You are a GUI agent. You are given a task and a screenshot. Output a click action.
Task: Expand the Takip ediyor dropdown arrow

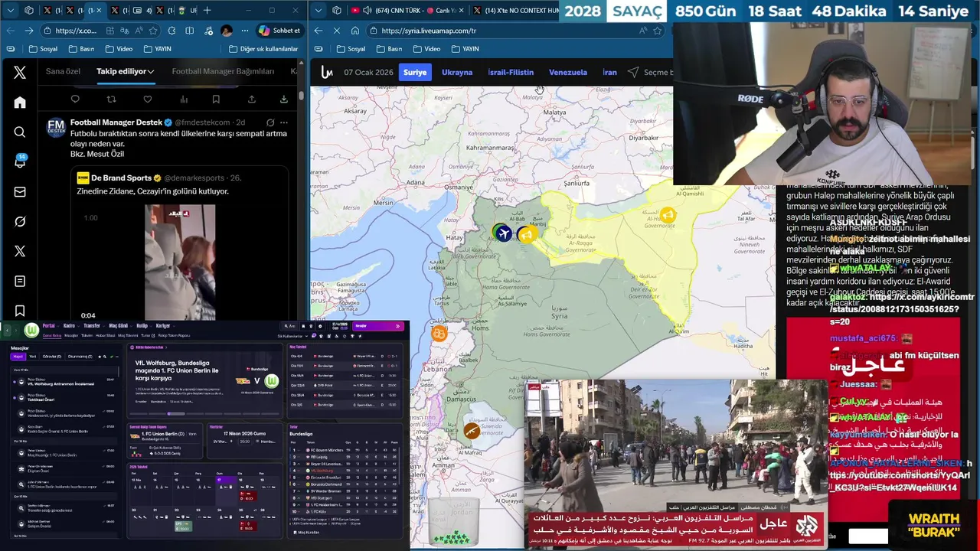pos(151,71)
